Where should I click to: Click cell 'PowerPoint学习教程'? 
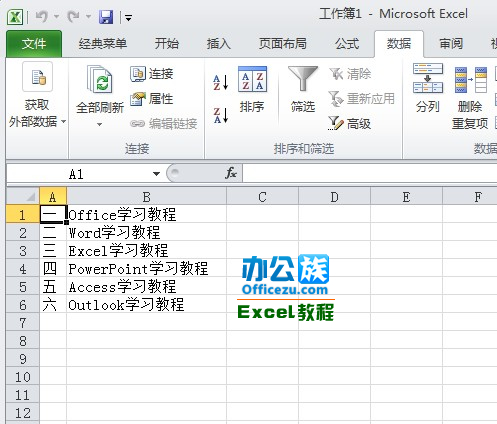pyautogui.click(x=146, y=269)
